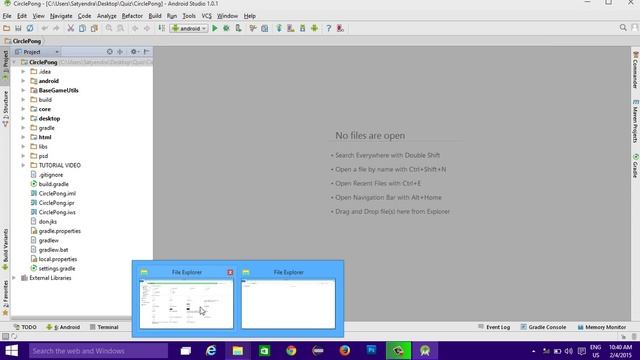Click the Cut scissors icon
Image resolution: width=640 pixels, height=360 pixels.
pyautogui.click(x=71, y=28)
